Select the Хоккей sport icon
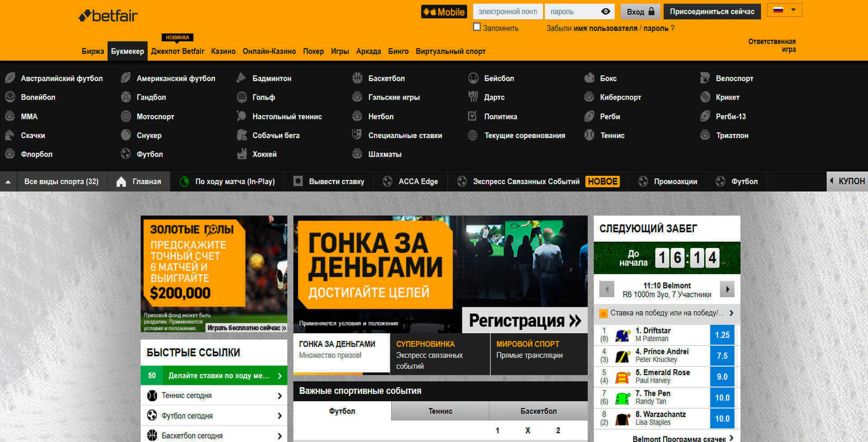Viewport: 868px width, 442px height. point(241,154)
